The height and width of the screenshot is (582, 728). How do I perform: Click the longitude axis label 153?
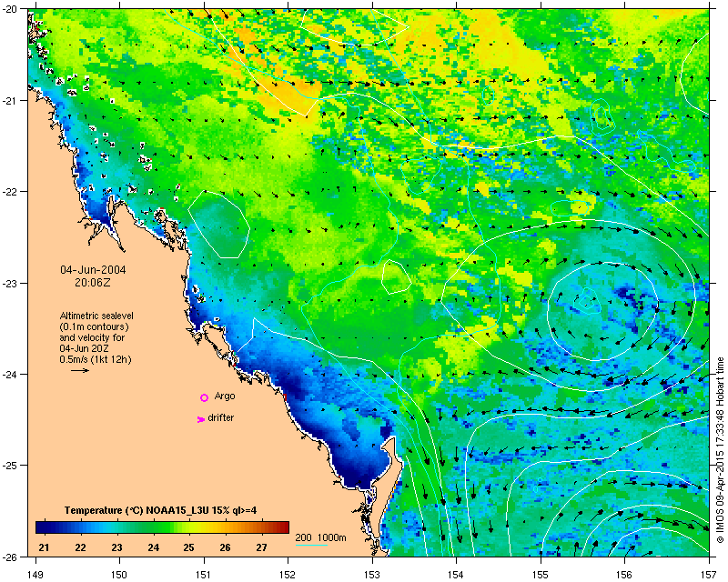pos(372,575)
